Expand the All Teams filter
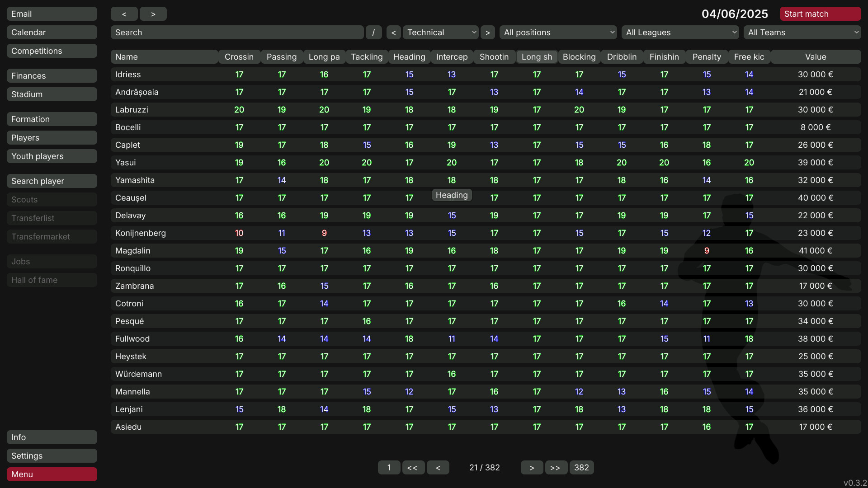The width and height of the screenshot is (868, 488). (x=802, y=33)
